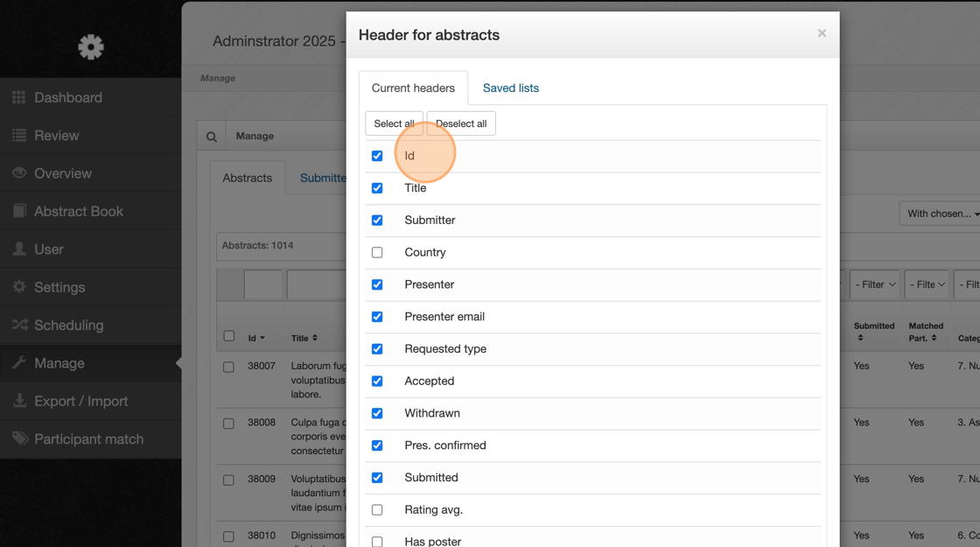Select abstract row 38009 checkbox
980x547 pixels.
[228, 480]
